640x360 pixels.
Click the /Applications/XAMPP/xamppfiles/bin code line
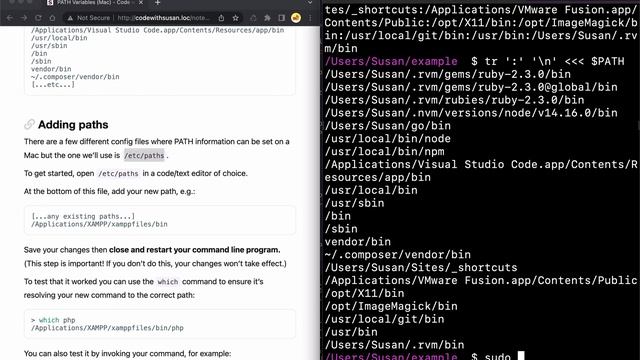pyautogui.click(x=99, y=224)
